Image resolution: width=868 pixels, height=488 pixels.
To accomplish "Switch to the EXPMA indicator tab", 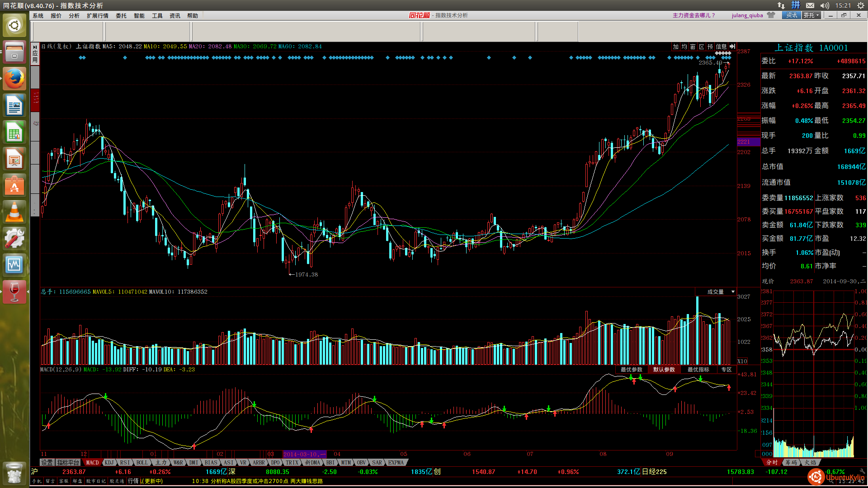I will pyautogui.click(x=396, y=463).
